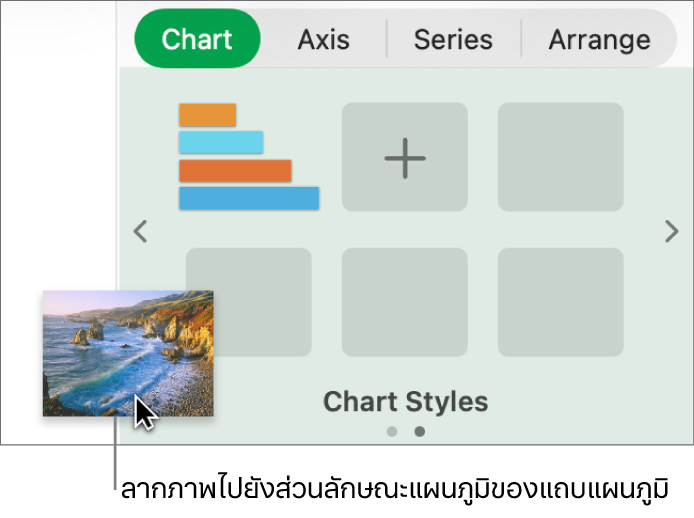Switch to the Series tab

coord(453,39)
